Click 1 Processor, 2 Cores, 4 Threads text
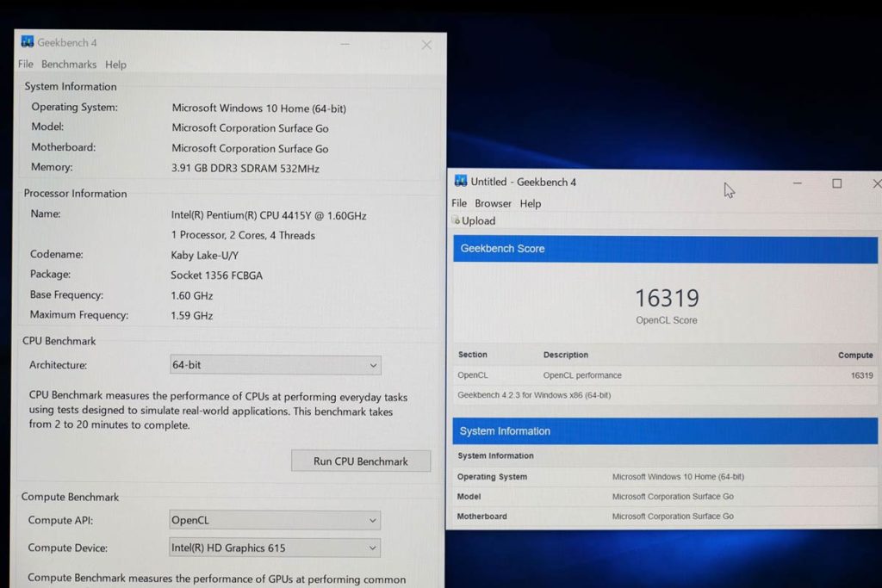Viewport: 882px width, 588px height. tap(243, 236)
